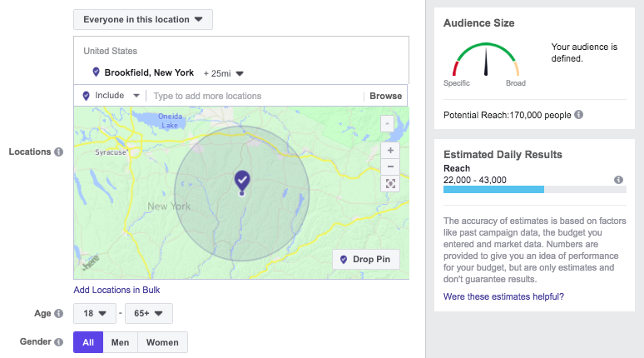Expand the +25mi radius dropdown
The image size is (644, 358).
tap(221, 72)
